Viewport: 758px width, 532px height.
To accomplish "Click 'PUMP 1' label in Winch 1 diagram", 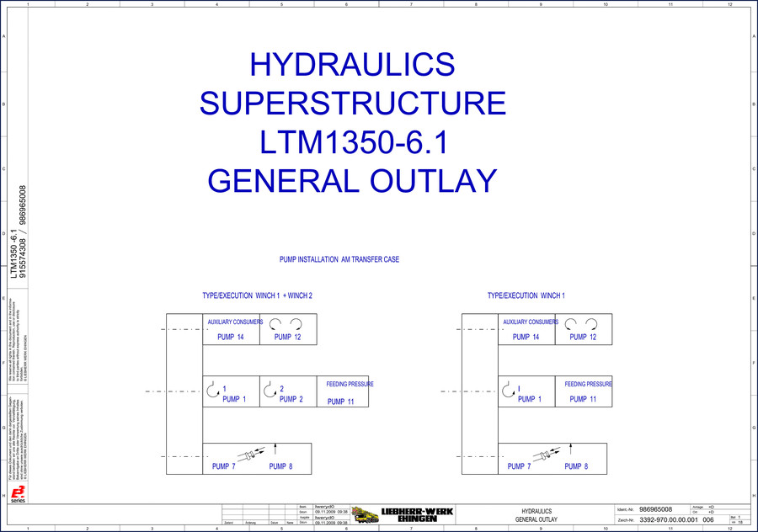I will (x=530, y=399).
